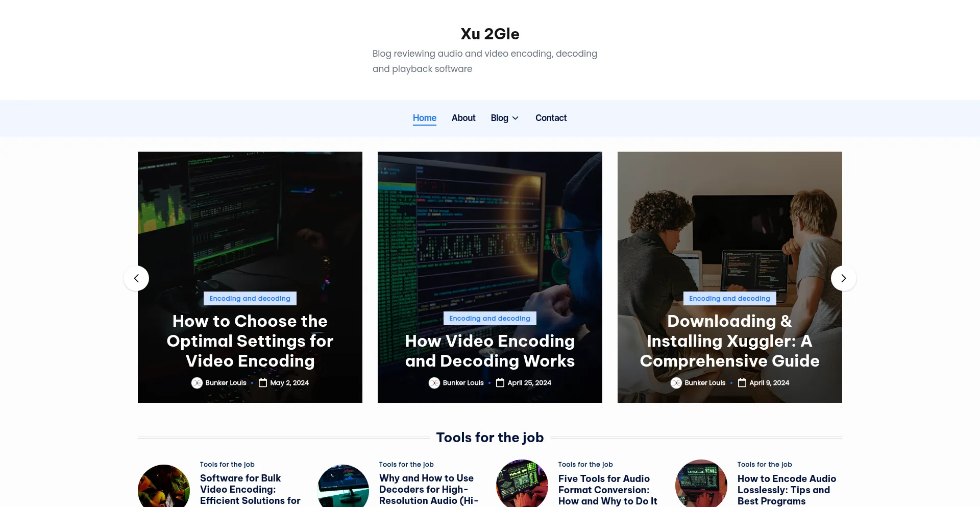
Task: Open the About page
Action: coord(463,118)
